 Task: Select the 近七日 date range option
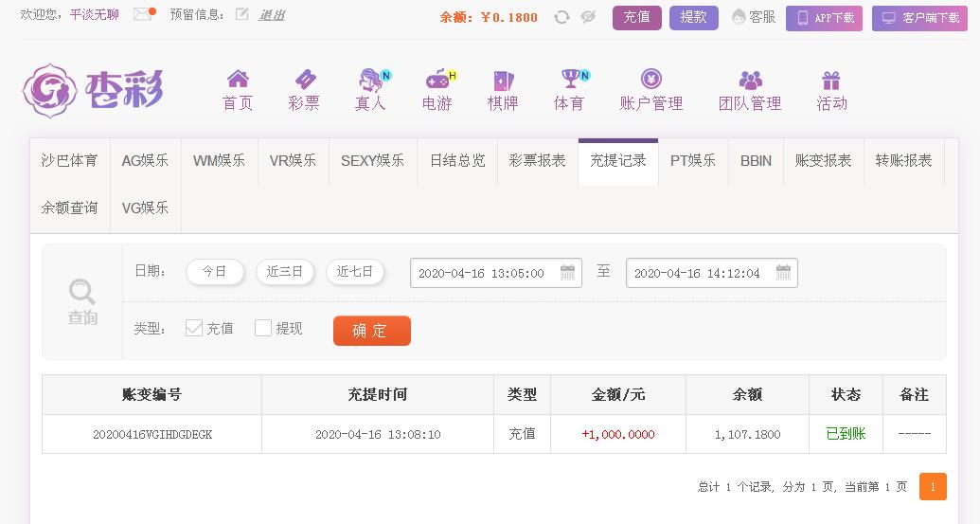pos(354,271)
